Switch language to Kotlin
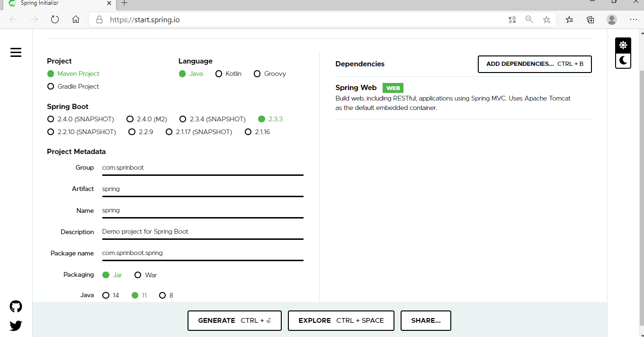 coord(219,73)
